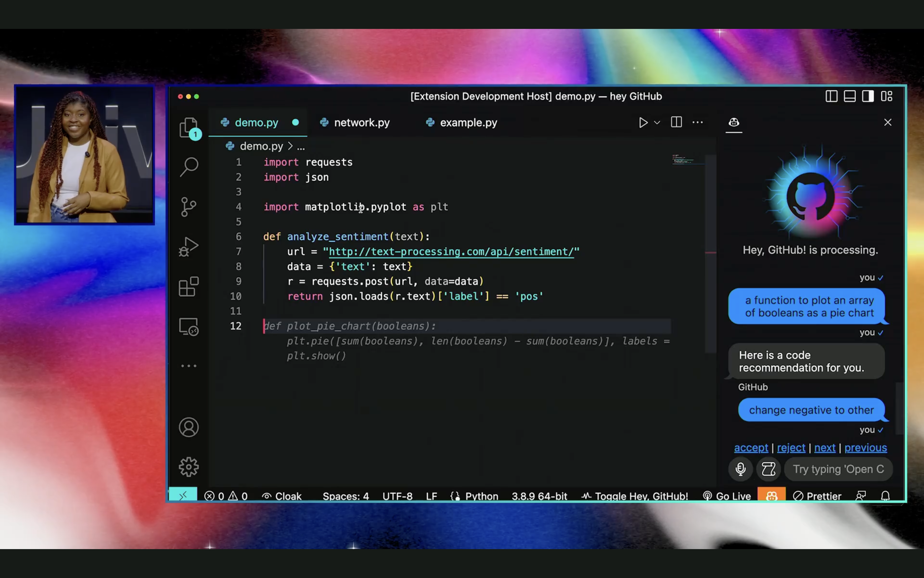Toggle Cloak in status bar
924x578 pixels.
(x=282, y=496)
